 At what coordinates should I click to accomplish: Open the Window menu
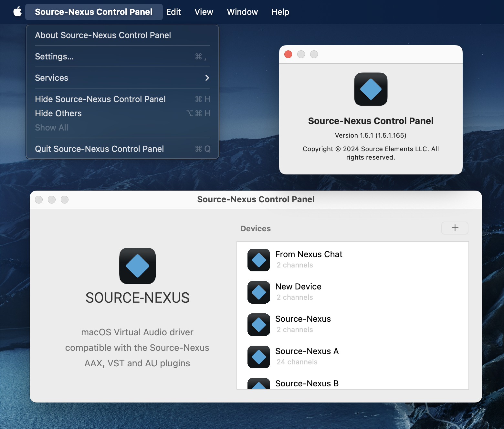(242, 12)
